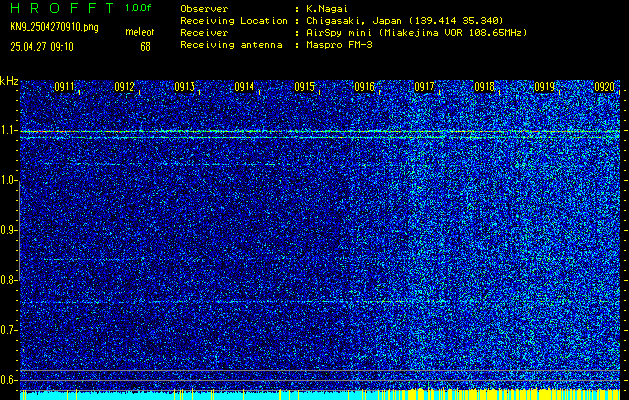Click the meteor count label
Image resolution: width=629 pixels, height=400 pixels.
(140, 32)
